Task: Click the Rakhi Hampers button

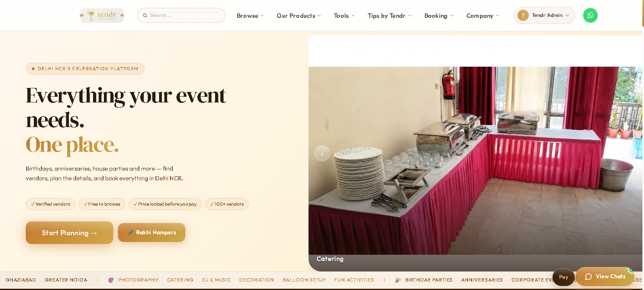Action: (x=151, y=233)
